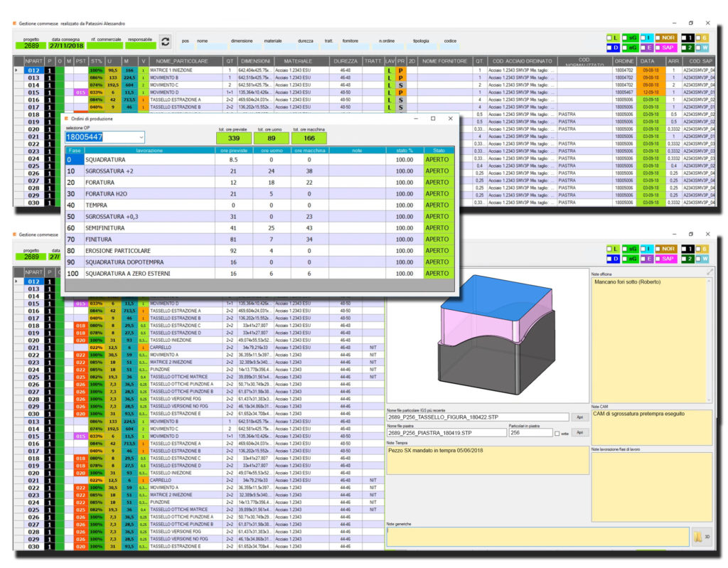Click the refresh arrows icon beside responsabile

coord(166,42)
